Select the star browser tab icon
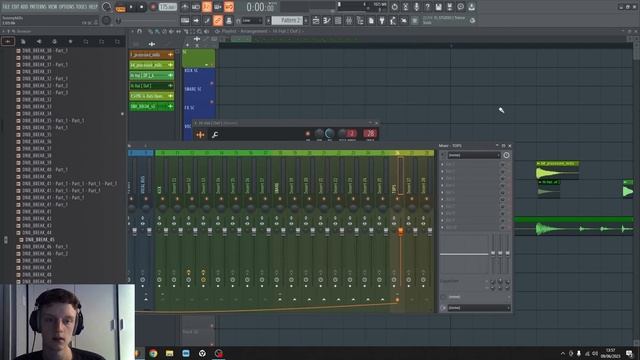Screen dimensions: 640x360 (x=70, y=41)
